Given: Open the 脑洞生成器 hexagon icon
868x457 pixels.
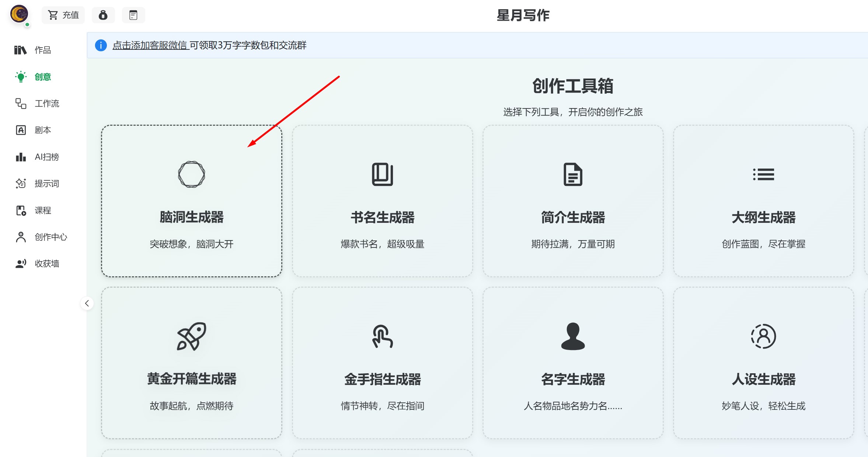Looking at the screenshot, I should coord(191,174).
